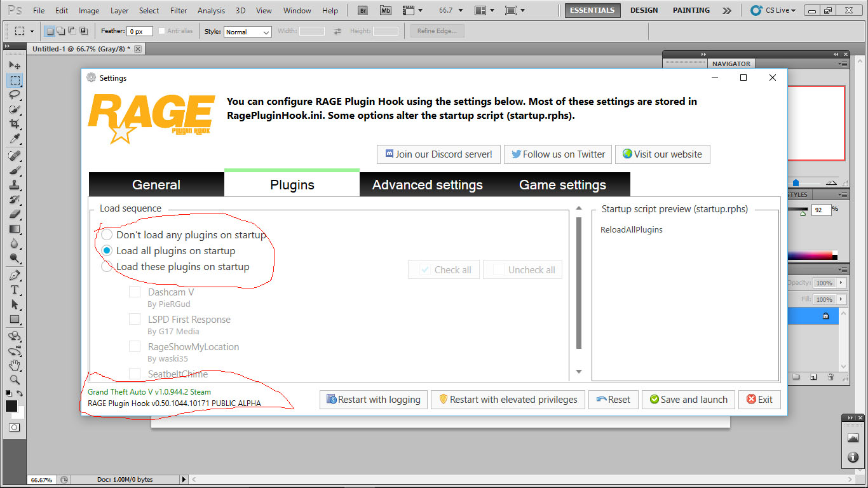868x488 pixels.
Task: Select the Clone Stamp tool
Action: pyautogui.click(x=14, y=185)
